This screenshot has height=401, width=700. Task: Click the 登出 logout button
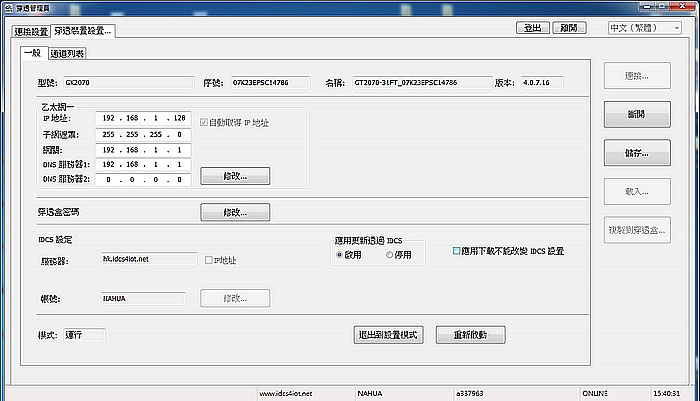531,28
